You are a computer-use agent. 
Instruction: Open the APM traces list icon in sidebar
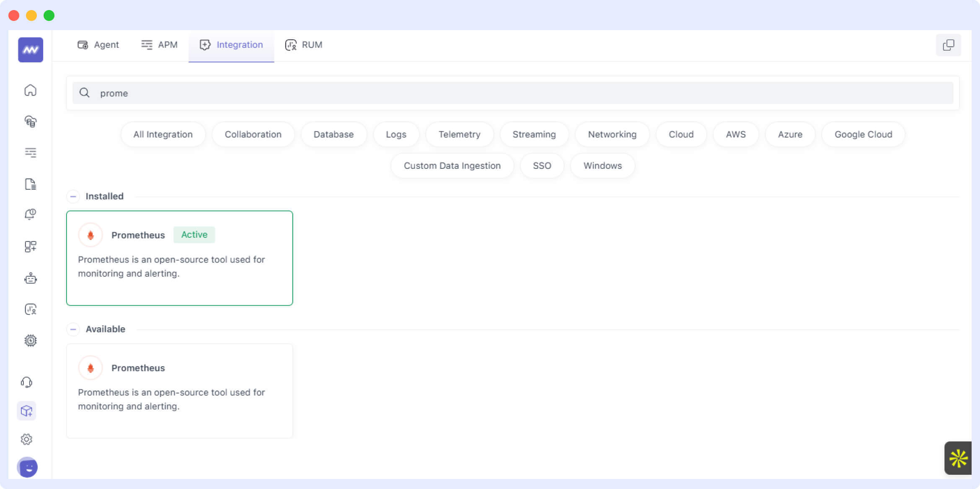(x=30, y=152)
